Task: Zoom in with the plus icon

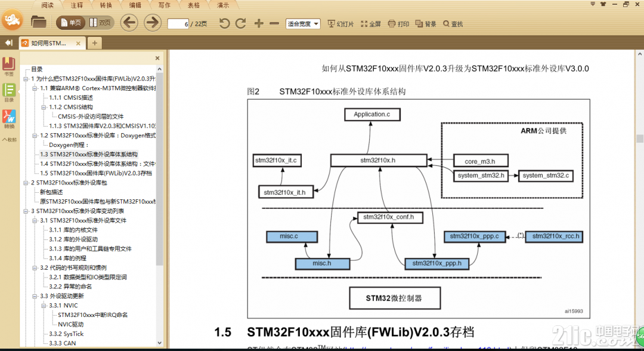Action: pyautogui.click(x=259, y=23)
